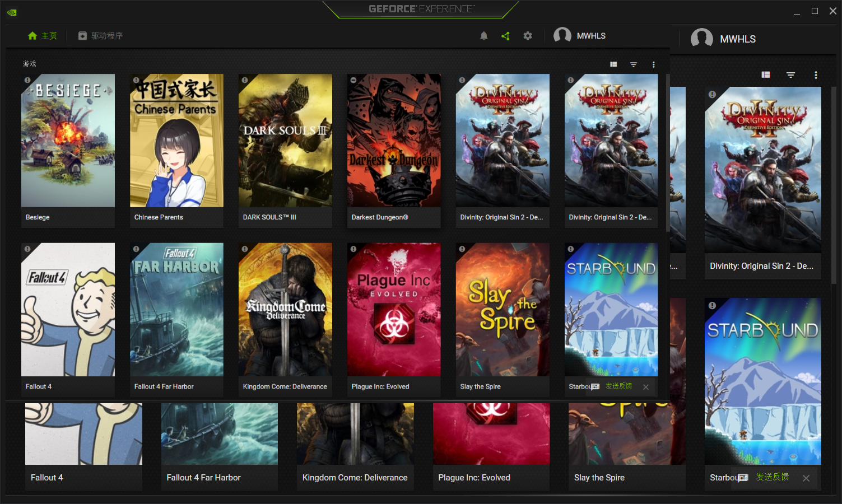This screenshot has height=504, width=842.
Task: Open the filter menu in the background window
Action: click(x=791, y=75)
